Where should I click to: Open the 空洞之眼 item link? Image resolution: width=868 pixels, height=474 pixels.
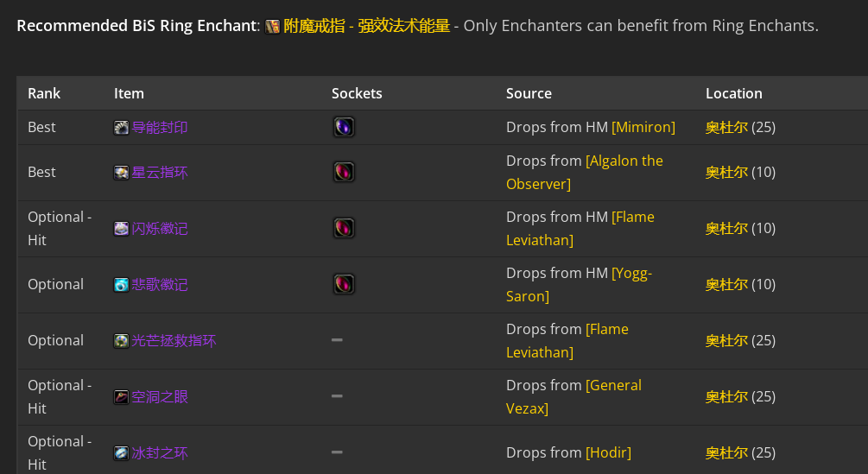tap(160, 397)
